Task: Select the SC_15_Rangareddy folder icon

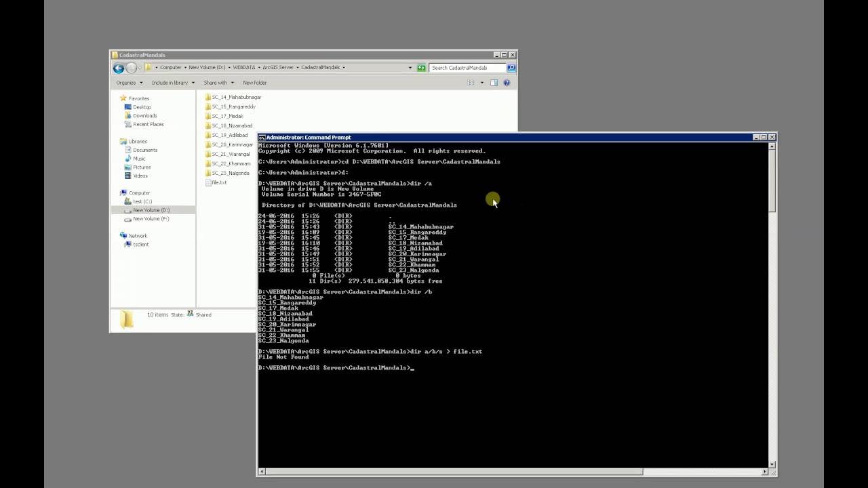Action: click(x=208, y=106)
